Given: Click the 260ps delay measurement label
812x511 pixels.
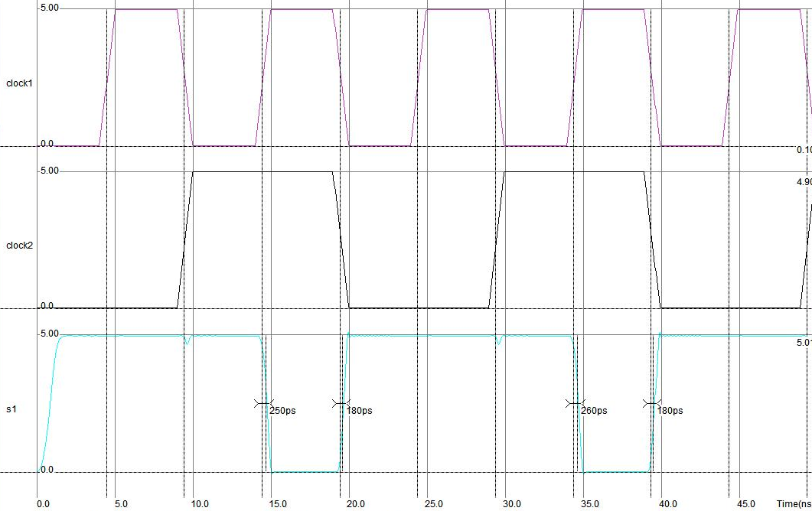Looking at the screenshot, I should pos(594,411).
